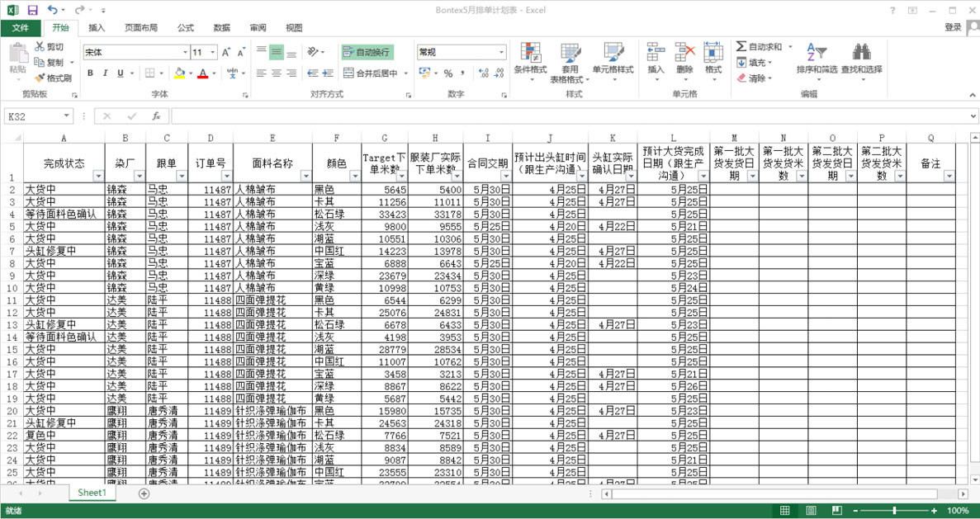980x519 pixels.
Task: Collapse the ribbon with the arrow button
Action: click(x=973, y=95)
